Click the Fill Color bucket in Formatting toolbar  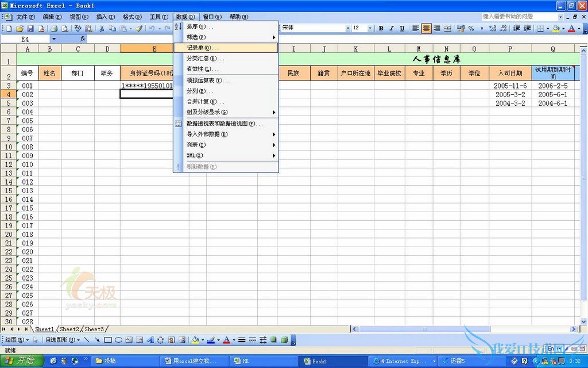556,28
